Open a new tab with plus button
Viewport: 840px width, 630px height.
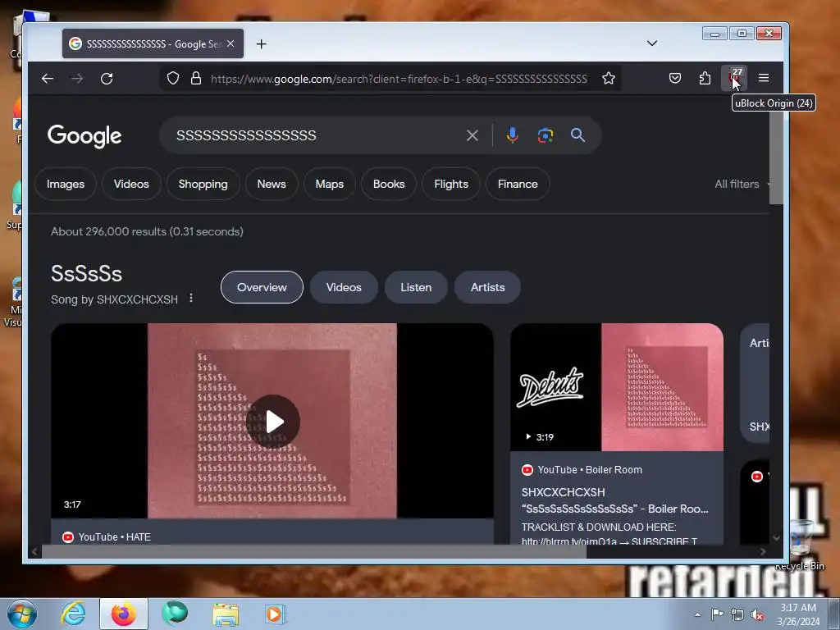click(x=261, y=44)
